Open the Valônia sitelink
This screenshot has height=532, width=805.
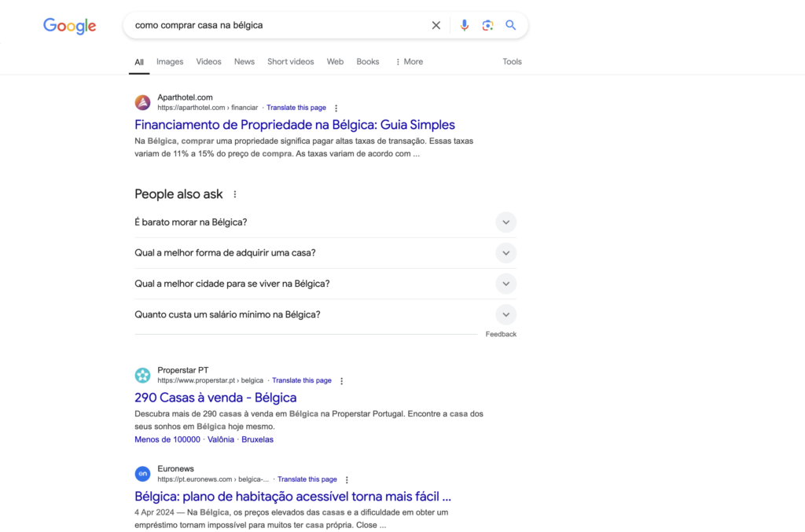[x=221, y=439]
